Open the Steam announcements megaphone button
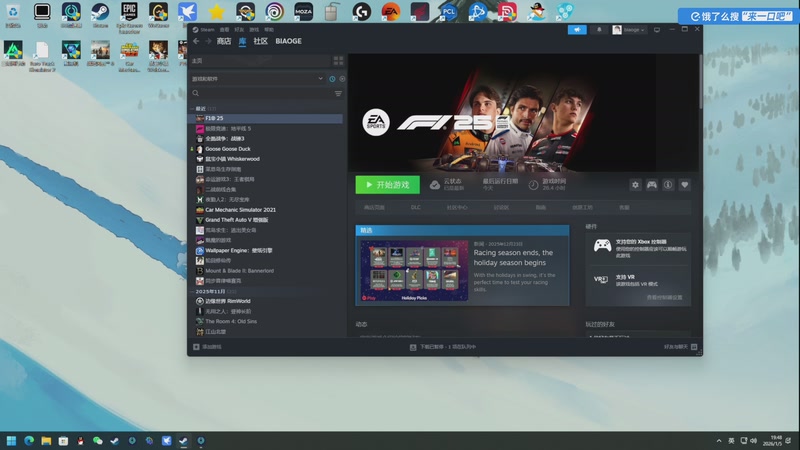The width and height of the screenshot is (800, 450). click(577, 30)
